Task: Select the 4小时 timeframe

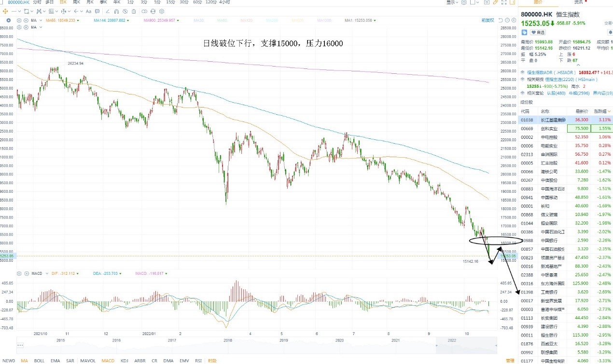Action: coord(224,2)
